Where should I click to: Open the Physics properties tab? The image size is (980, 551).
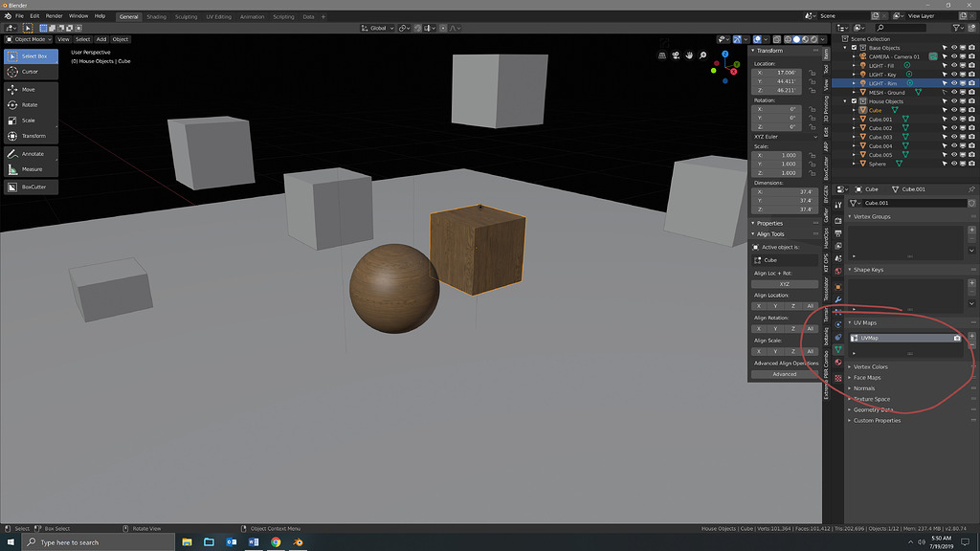tap(838, 325)
